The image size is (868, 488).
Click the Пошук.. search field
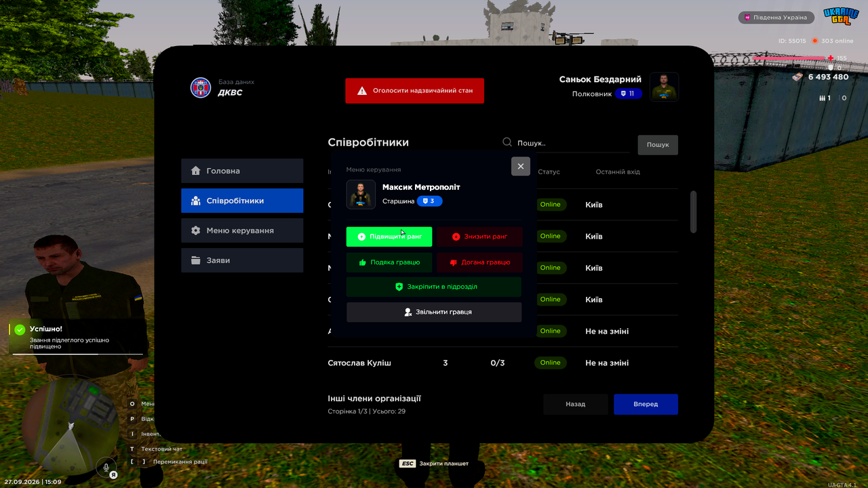pyautogui.click(x=572, y=143)
